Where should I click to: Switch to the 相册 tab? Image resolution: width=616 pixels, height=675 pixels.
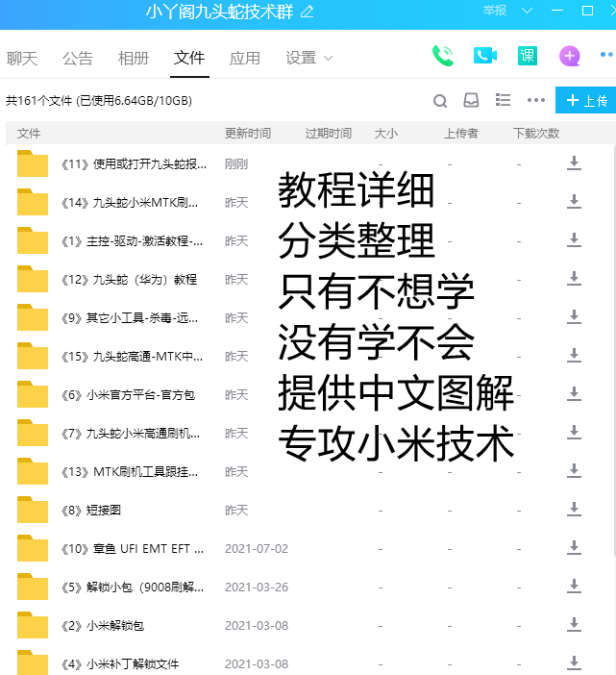click(x=134, y=58)
